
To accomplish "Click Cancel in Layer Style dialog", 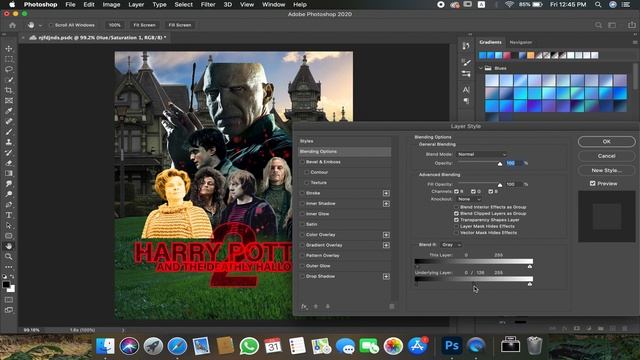I will coord(607,156).
